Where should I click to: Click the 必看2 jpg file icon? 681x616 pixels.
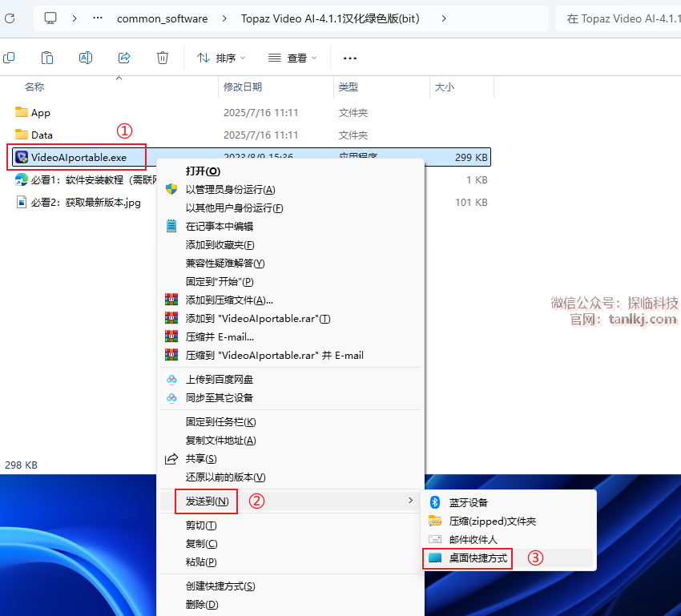pos(22,203)
